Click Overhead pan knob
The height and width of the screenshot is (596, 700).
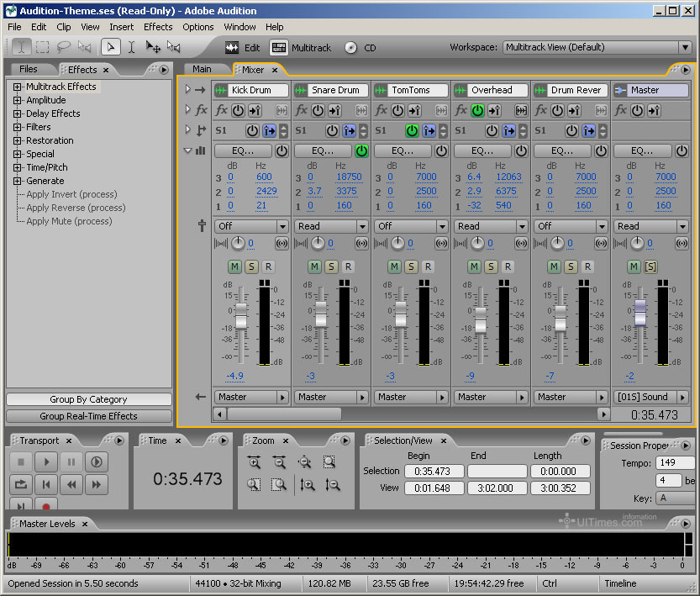tap(477, 243)
